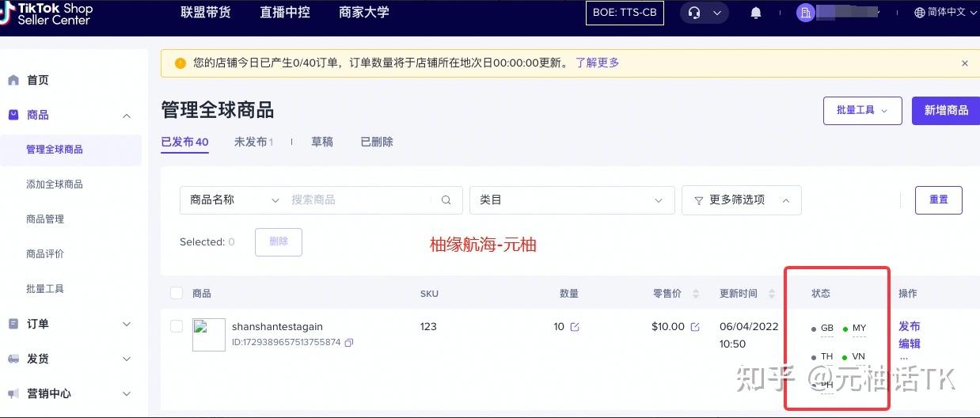Click the 首页 home icon
This screenshot has height=418, width=980.
[x=13, y=80]
